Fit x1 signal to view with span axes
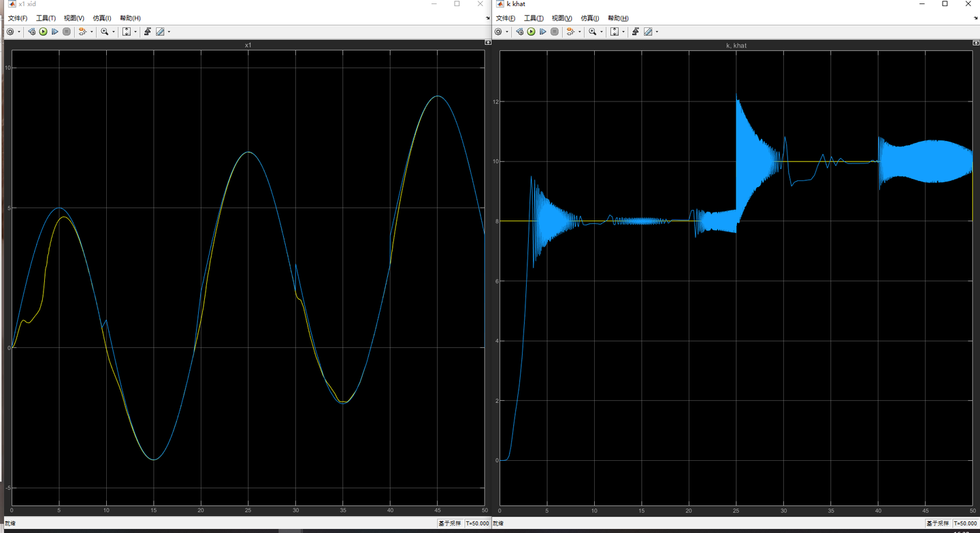Screen dimensions: 980x533 point(127,31)
